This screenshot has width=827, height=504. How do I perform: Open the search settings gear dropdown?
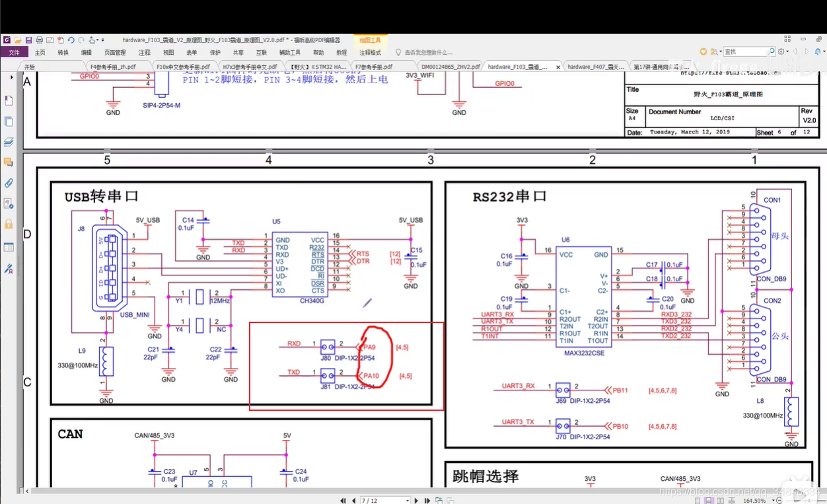[x=783, y=52]
